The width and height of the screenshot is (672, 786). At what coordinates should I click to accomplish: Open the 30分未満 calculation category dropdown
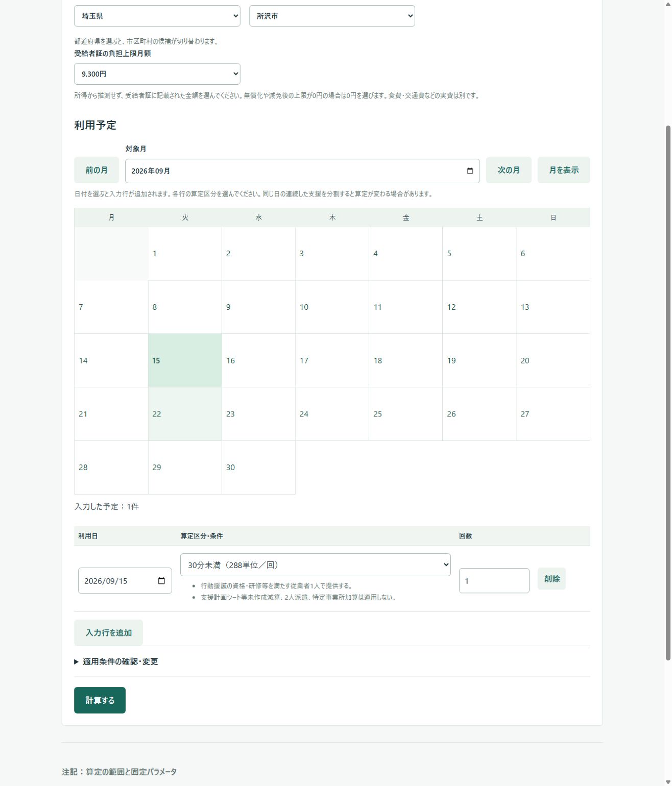316,565
